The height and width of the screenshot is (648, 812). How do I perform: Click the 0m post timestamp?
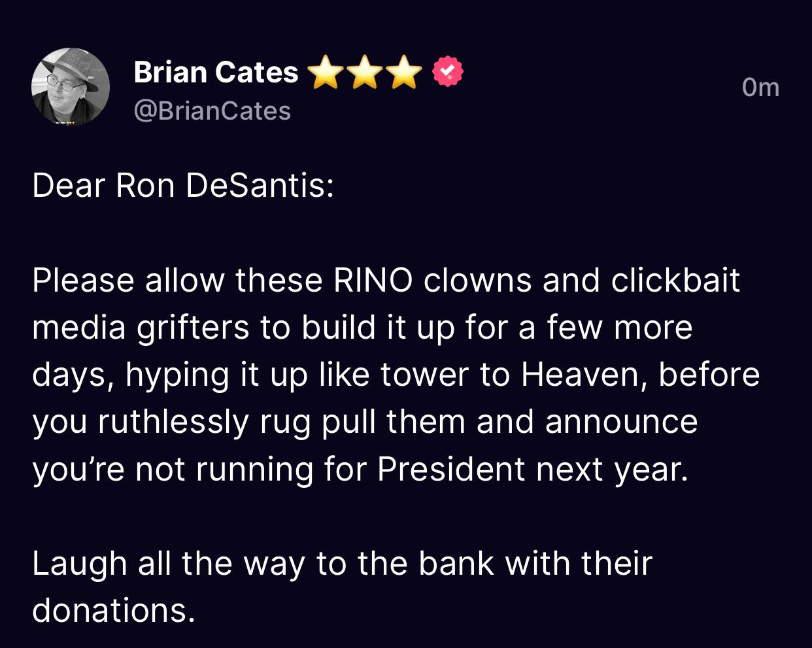click(x=760, y=87)
